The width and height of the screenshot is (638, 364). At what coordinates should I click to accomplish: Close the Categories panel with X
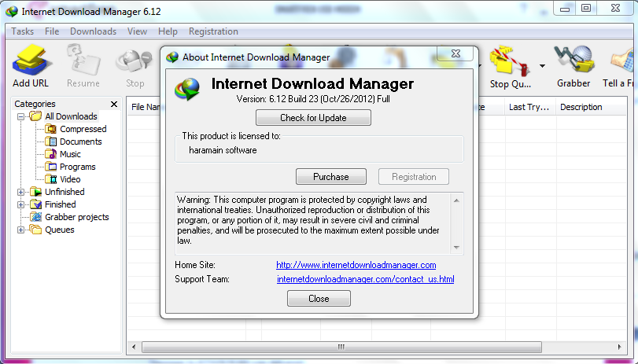pyautogui.click(x=114, y=104)
